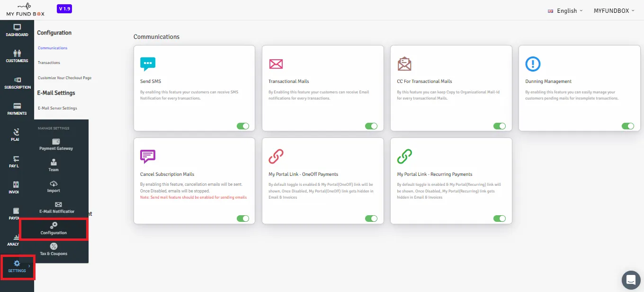This screenshot has width=644, height=292.
Task: Click the Import cloud icon
Action: click(x=54, y=183)
